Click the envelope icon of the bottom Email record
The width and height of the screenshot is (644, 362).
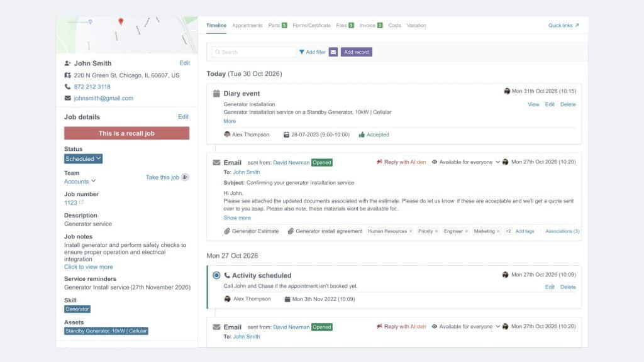pyautogui.click(x=216, y=327)
